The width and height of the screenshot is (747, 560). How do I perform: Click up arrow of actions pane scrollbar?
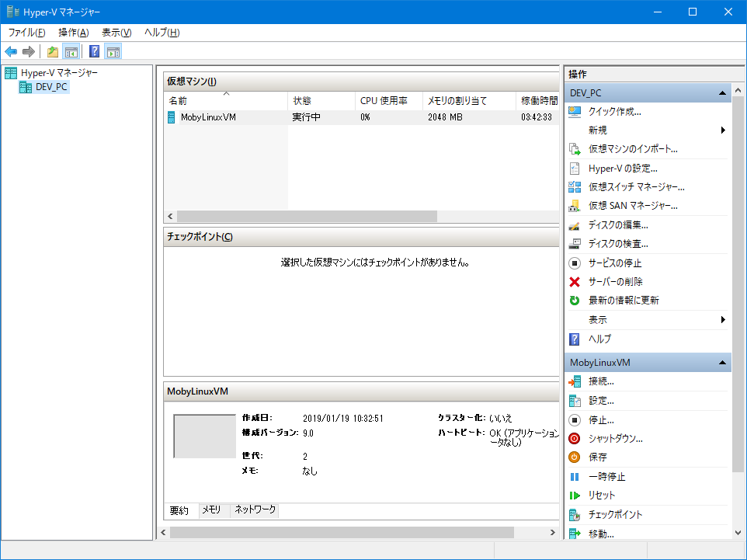[x=738, y=90]
